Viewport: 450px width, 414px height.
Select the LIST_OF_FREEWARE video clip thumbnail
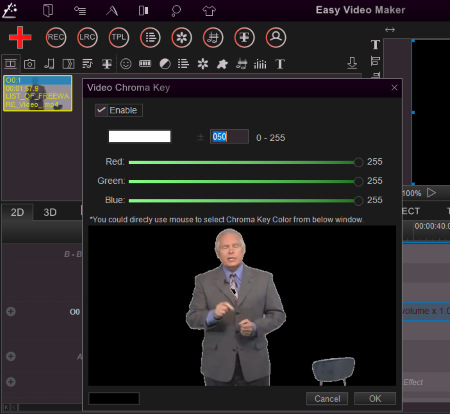(x=37, y=93)
